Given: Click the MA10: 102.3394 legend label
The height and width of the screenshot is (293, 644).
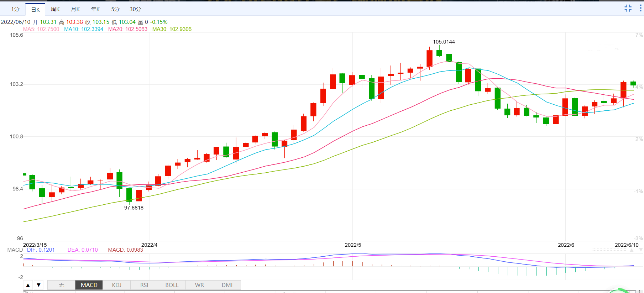Looking at the screenshot, I should tap(84, 29).
